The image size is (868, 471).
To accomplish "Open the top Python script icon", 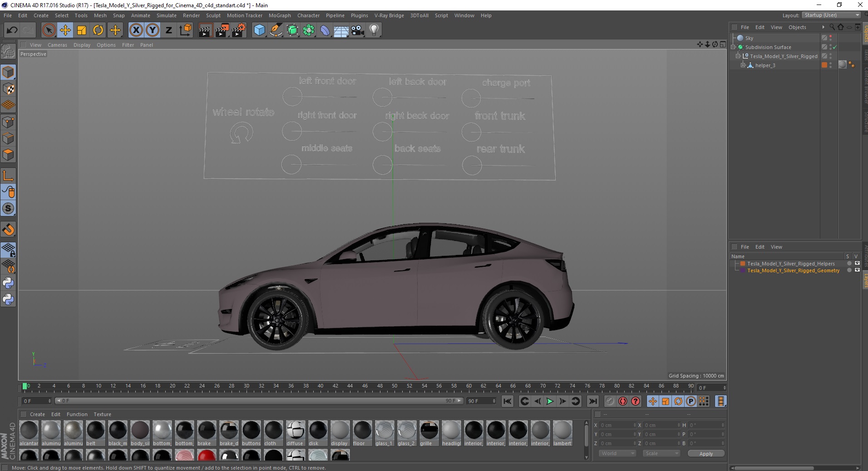I will pos(8,283).
